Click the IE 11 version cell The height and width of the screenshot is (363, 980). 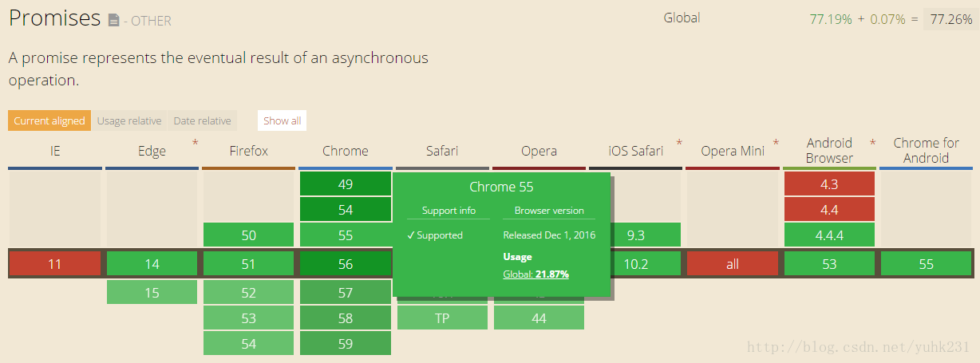click(x=55, y=264)
